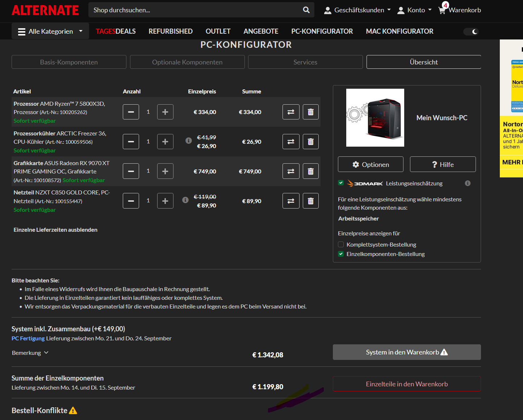
Task: Open PC-KONFIGURATOR nav item
Action: pyautogui.click(x=322, y=31)
